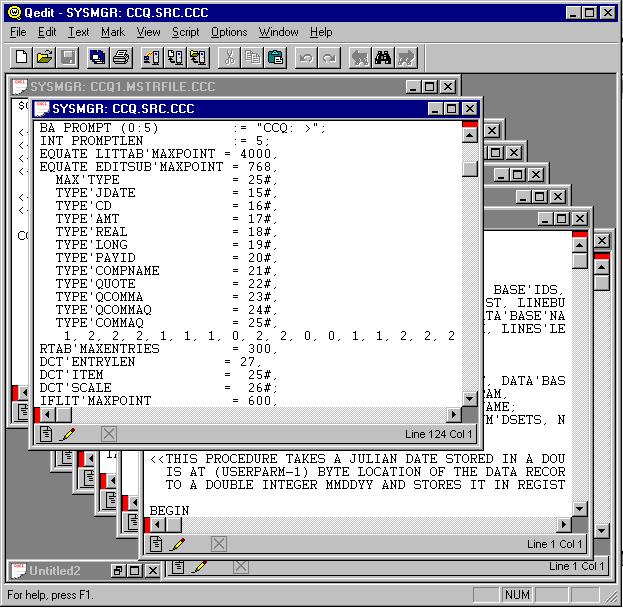Image resolution: width=623 pixels, height=608 pixels.
Task: Open the View menu
Action: coord(148,32)
